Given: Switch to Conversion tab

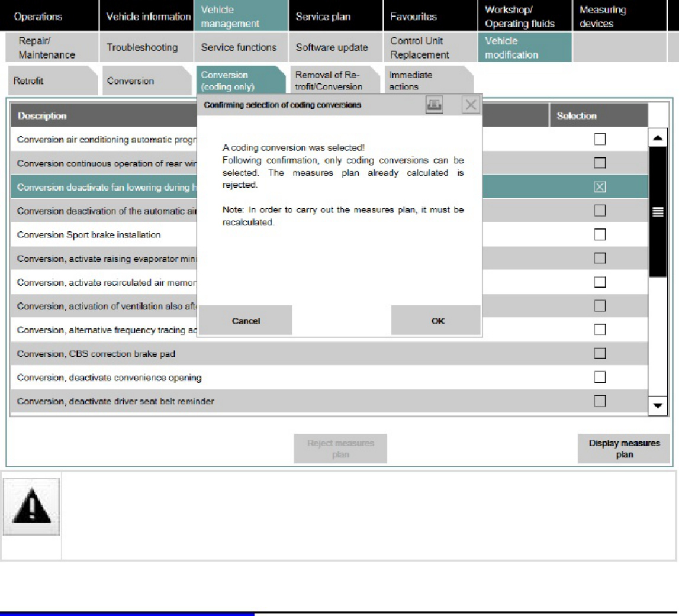Looking at the screenshot, I should coord(147,80).
